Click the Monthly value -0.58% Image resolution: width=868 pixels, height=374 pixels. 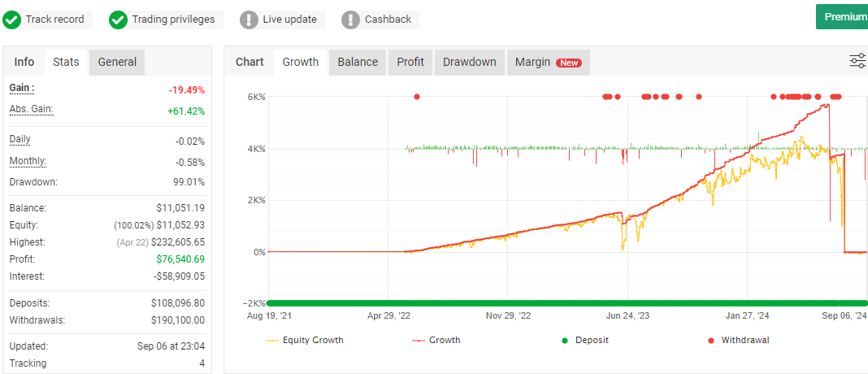tap(190, 163)
